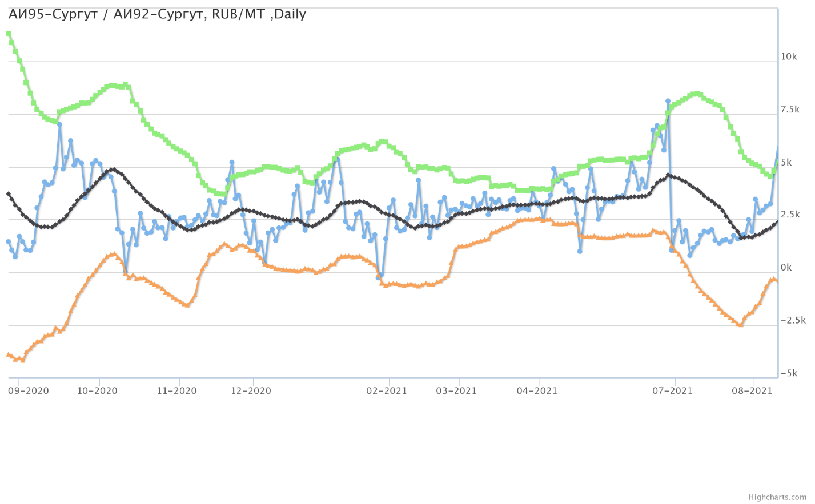Select the 12-2020 x-axis date label
This screenshot has height=504, width=815.
pos(251,391)
